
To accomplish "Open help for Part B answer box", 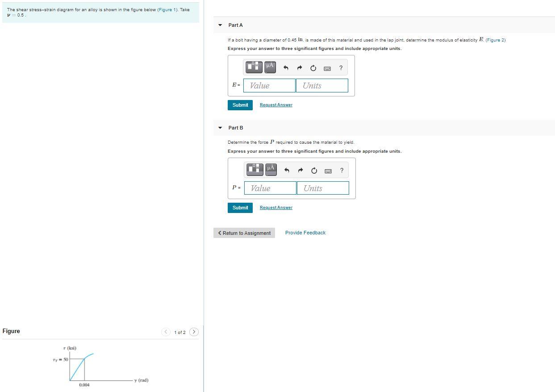I will coord(342,171).
